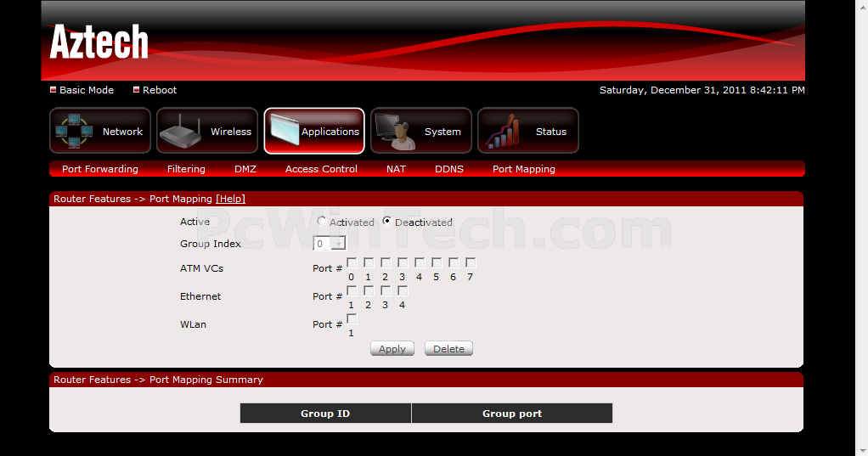Click the red Reboot bullet icon
This screenshot has height=456, width=868.
[x=136, y=90]
